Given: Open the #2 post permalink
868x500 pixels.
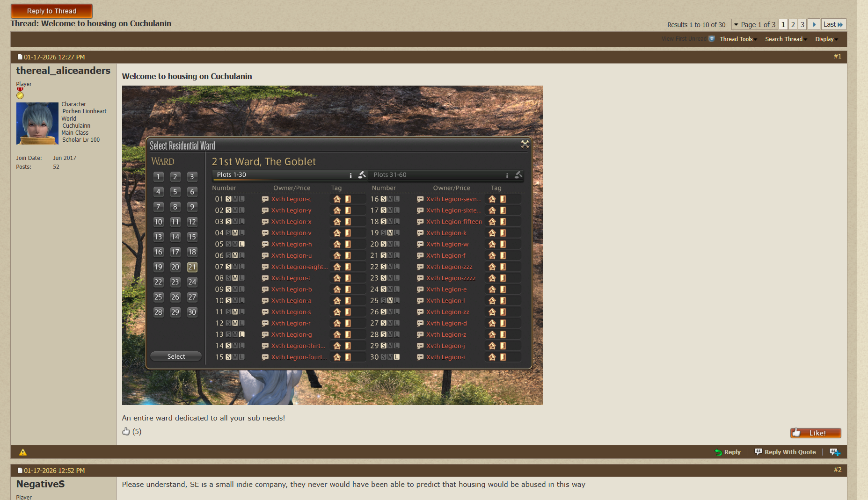Looking at the screenshot, I should click(838, 470).
